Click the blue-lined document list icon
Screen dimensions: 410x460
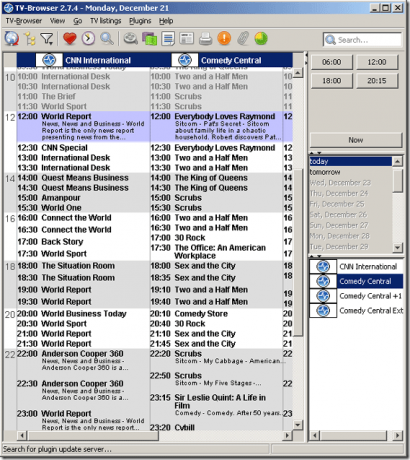click(x=168, y=39)
